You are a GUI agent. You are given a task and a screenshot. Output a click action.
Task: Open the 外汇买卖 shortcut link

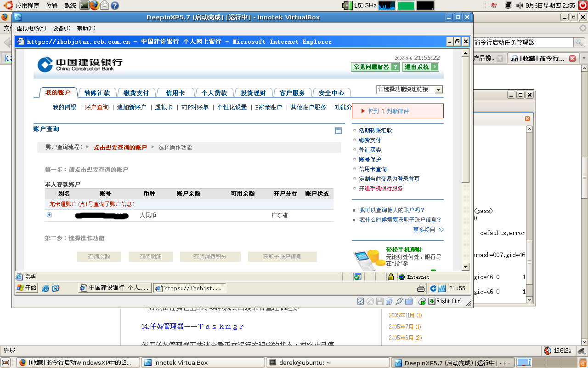coord(370,150)
